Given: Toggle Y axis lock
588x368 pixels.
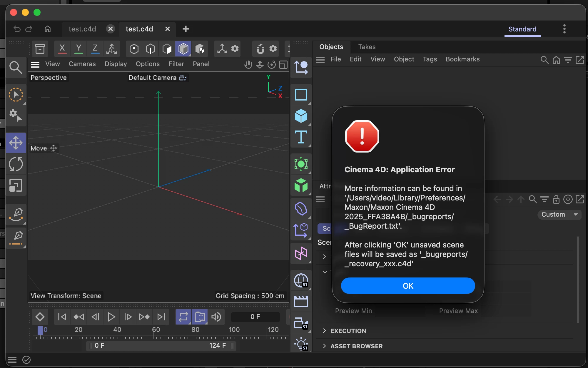Looking at the screenshot, I should coord(78,49).
